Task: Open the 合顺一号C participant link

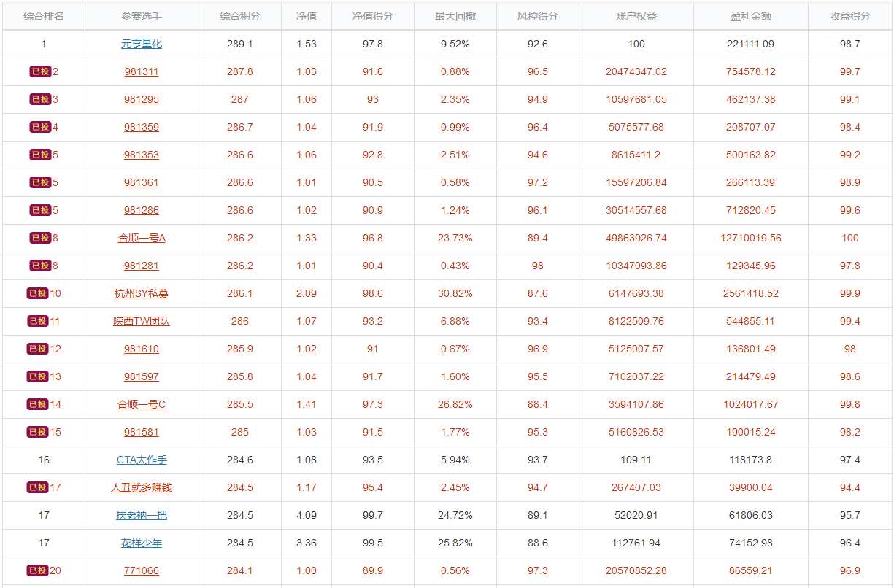Action: pyautogui.click(x=142, y=404)
